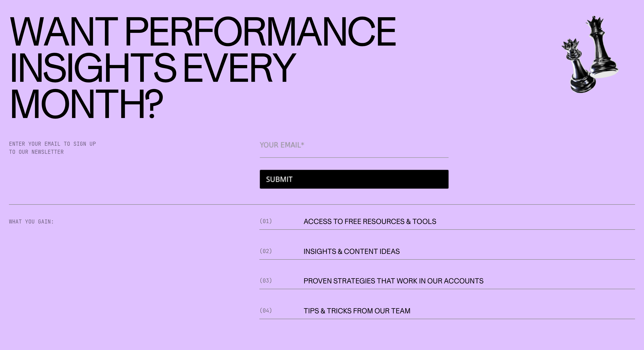Click the word PERFORMANCE in the headline
This screenshot has width=644, height=350.
[x=261, y=31]
